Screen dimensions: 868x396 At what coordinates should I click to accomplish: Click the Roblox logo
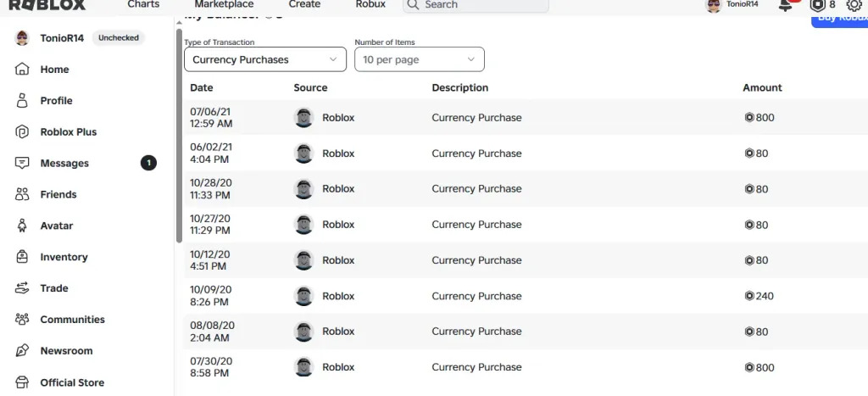click(47, 5)
